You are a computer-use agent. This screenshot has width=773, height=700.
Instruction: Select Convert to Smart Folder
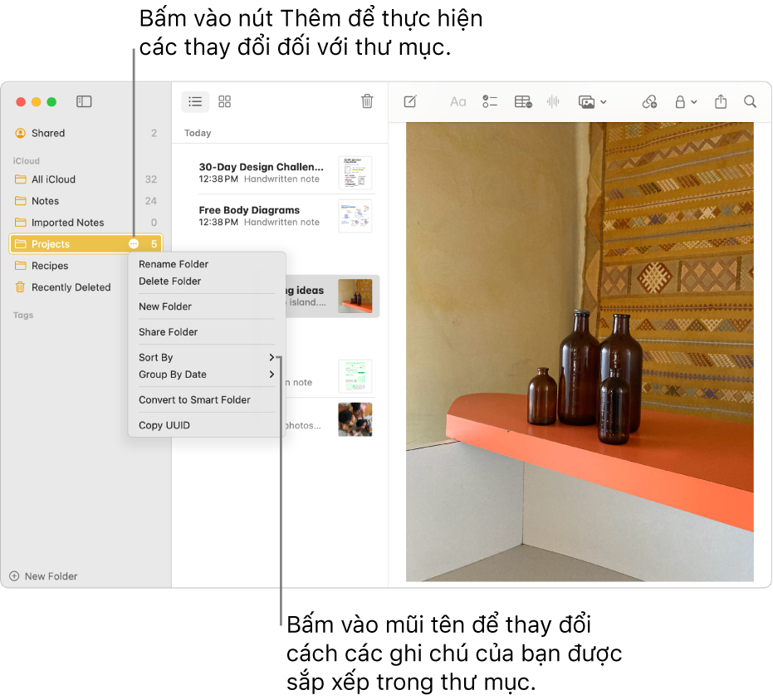coord(194,399)
